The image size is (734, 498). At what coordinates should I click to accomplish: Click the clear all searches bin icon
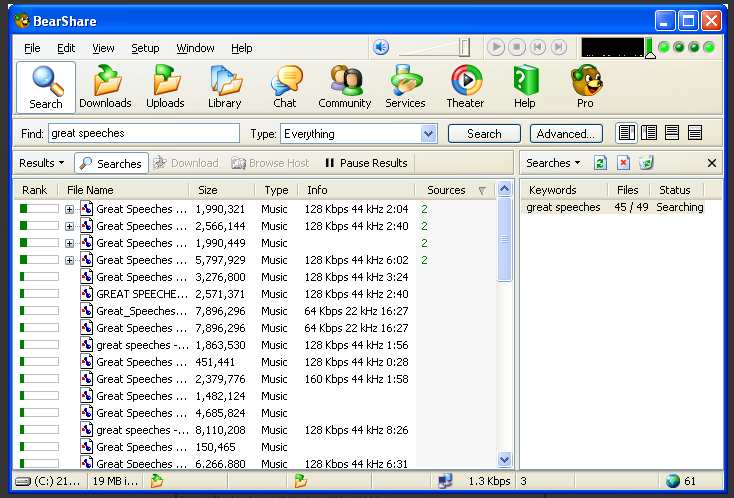646,163
